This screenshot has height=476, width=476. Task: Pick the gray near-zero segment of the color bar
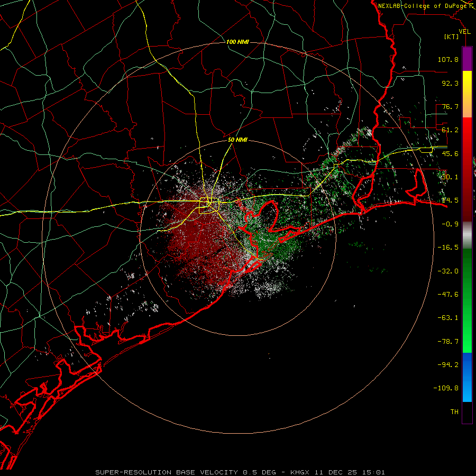tap(467, 235)
